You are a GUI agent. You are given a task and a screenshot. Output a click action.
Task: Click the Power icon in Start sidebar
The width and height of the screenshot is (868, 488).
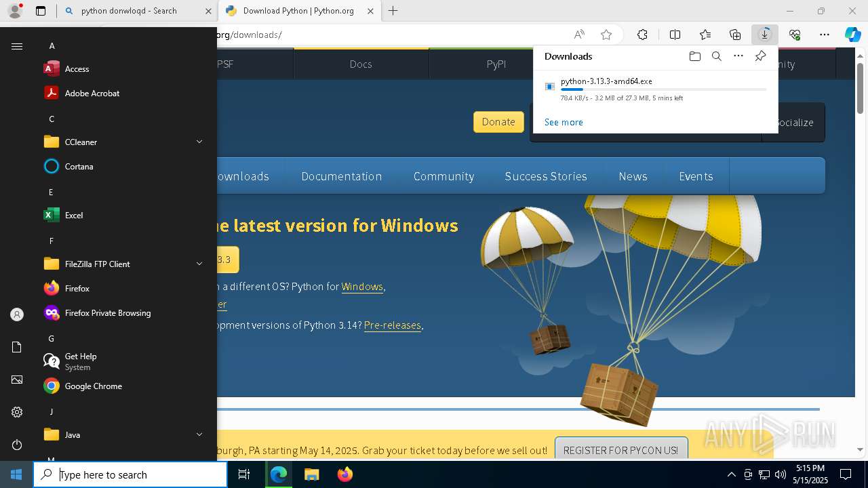(x=17, y=445)
